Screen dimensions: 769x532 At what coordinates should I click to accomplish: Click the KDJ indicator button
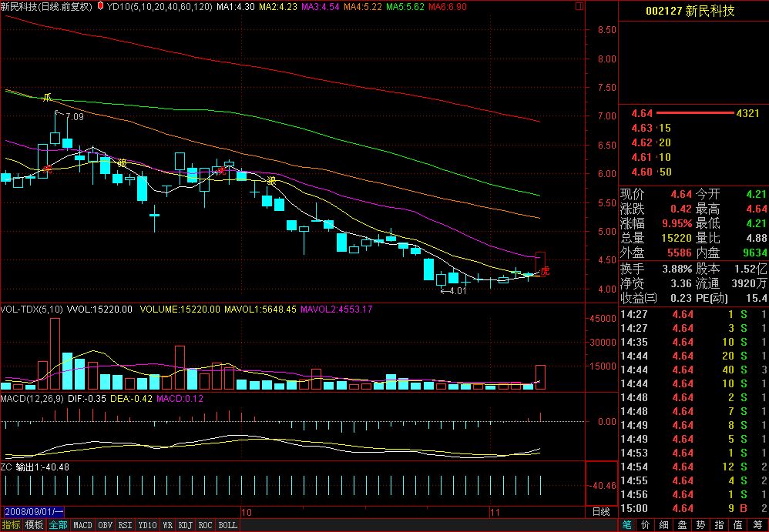185,525
